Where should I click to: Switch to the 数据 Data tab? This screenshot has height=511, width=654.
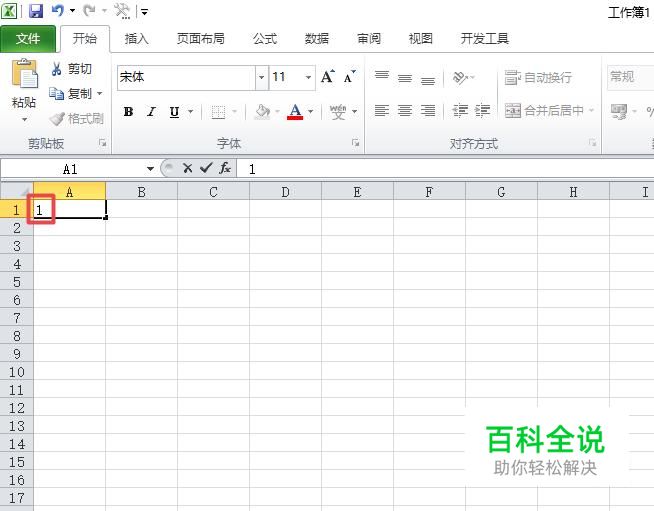coord(317,39)
